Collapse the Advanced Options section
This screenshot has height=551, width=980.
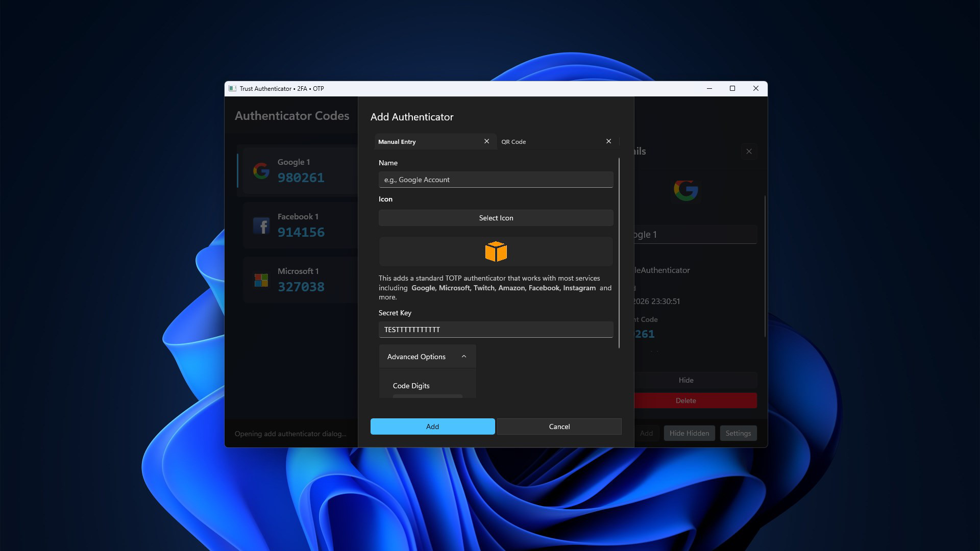click(x=463, y=356)
